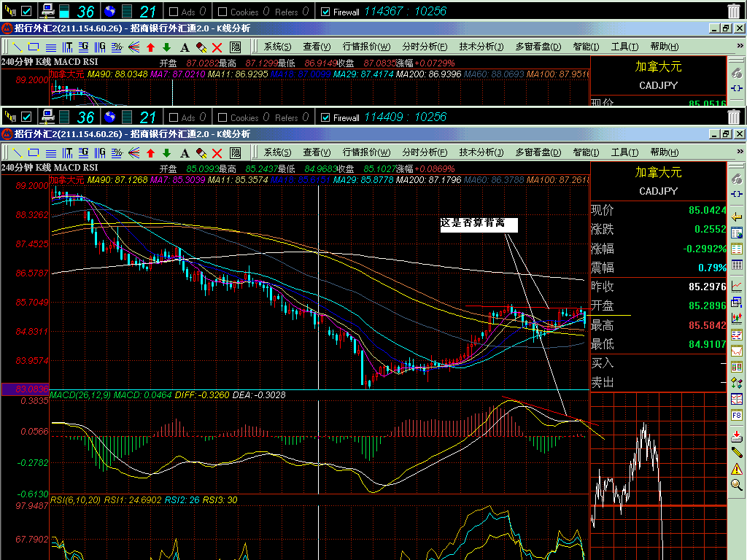Click the red up arrow marker tool
This screenshot has width=747, height=560.
[x=150, y=152]
